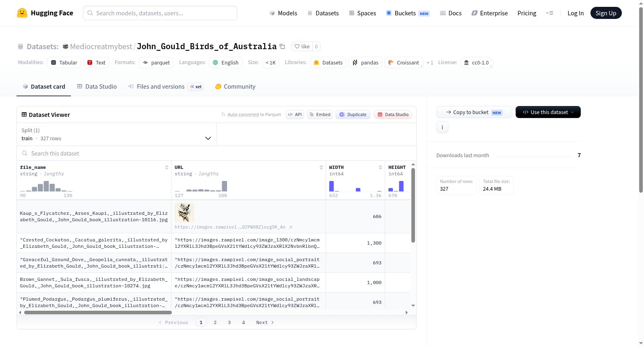Click the URL lengths histogram

coord(201,186)
